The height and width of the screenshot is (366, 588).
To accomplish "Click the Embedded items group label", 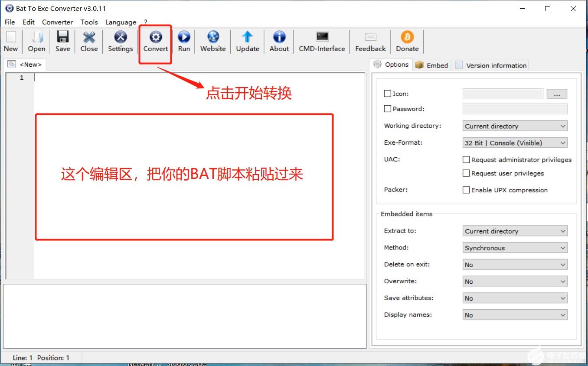I will [406, 214].
